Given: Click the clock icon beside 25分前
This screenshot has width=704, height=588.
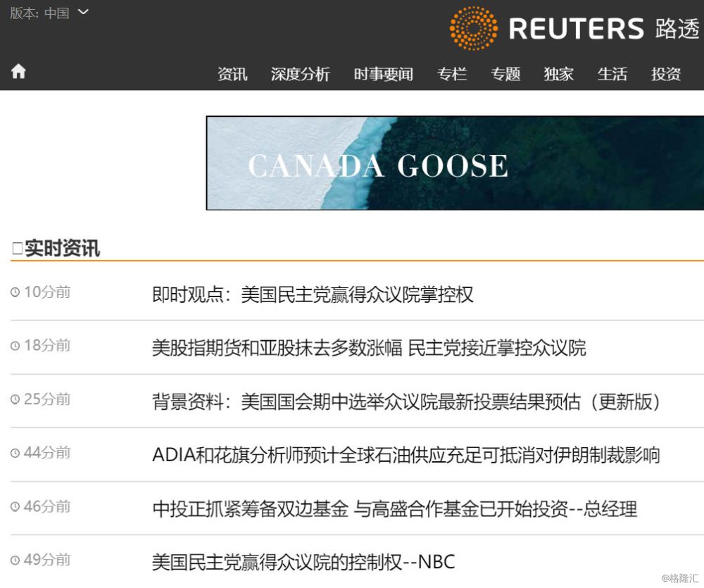Looking at the screenshot, I should coord(15,399).
